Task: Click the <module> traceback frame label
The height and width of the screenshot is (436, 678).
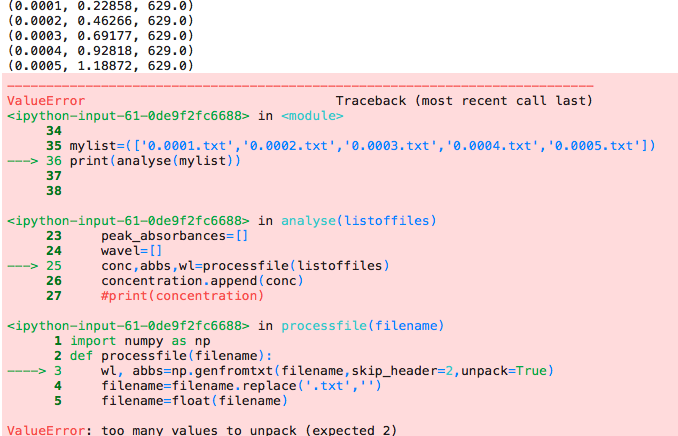Action: click(x=312, y=116)
